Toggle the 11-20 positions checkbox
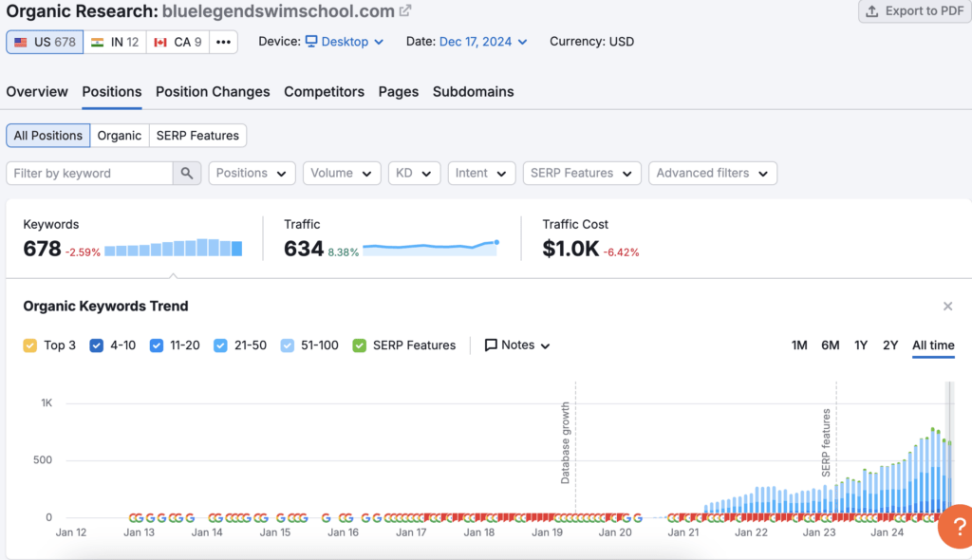The width and height of the screenshot is (972, 560). pyautogui.click(x=157, y=345)
